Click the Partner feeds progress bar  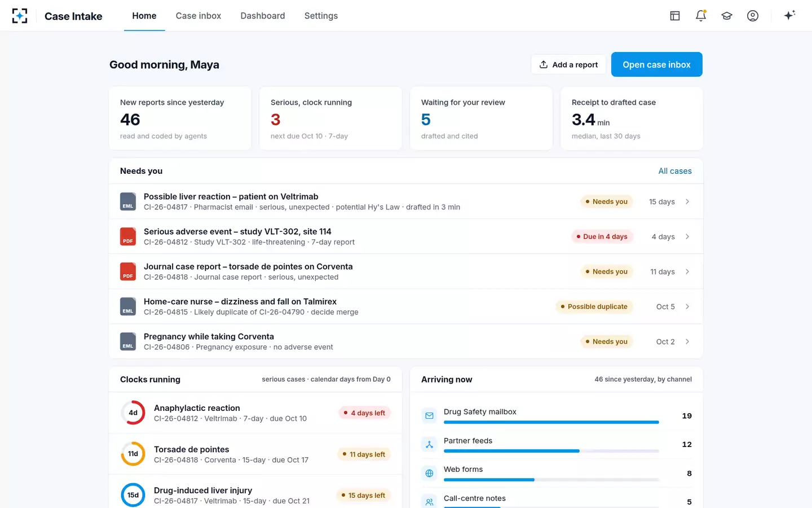pyautogui.click(x=551, y=451)
